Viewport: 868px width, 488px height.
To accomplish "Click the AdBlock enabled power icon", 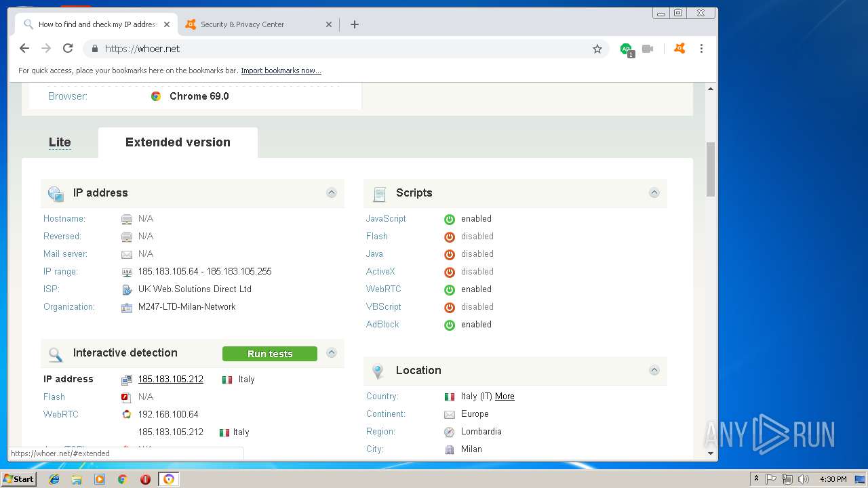I will 449,325.
